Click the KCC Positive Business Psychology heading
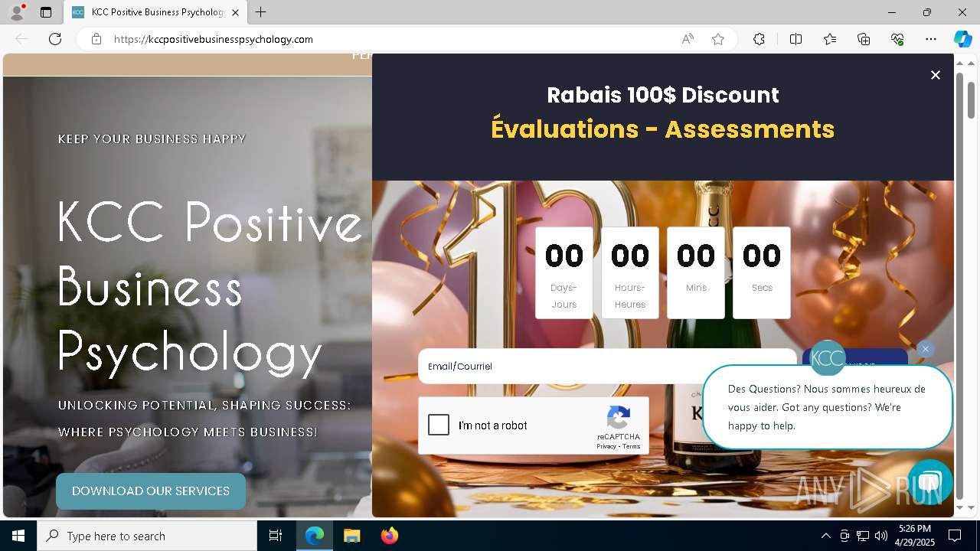Image resolution: width=980 pixels, height=551 pixels. [x=210, y=288]
